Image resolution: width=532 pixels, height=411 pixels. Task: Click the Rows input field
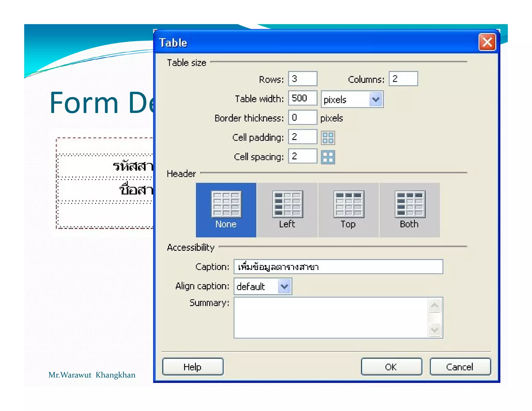303,79
